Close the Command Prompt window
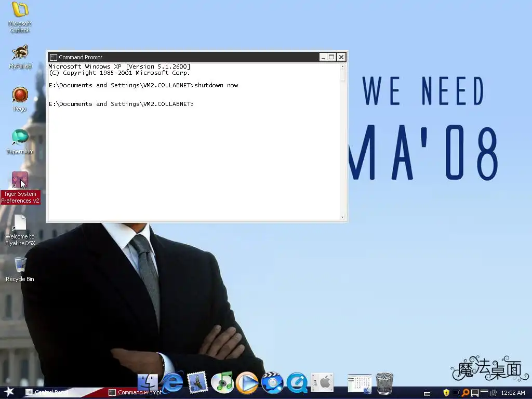The height and width of the screenshot is (399, 532). point(341,57)
